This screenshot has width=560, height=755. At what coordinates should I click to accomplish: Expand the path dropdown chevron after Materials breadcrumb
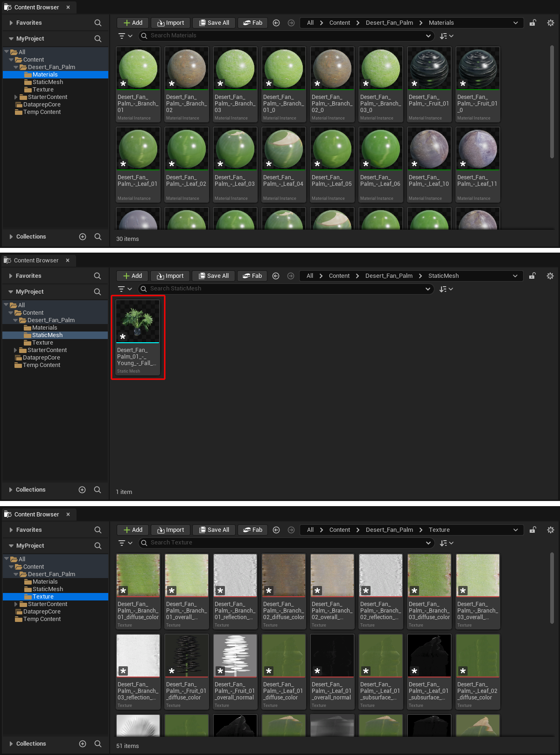[516, 23]
